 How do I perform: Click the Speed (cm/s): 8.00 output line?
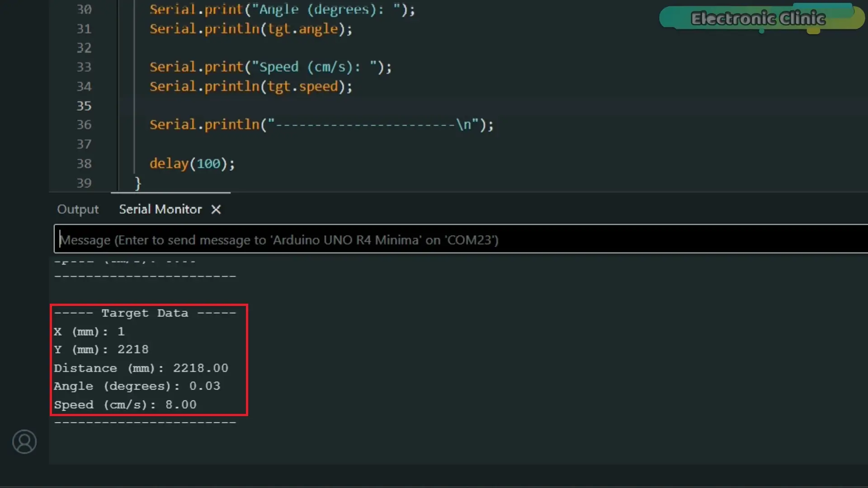coord(125,405)
